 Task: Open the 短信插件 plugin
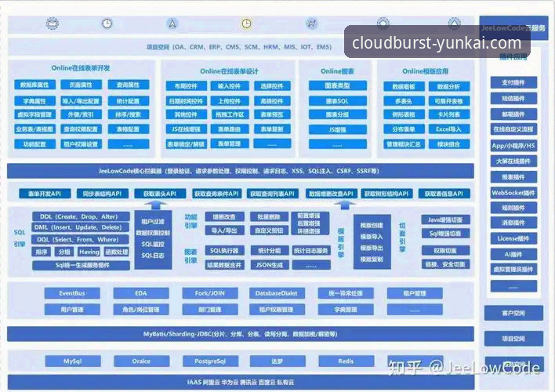pyautogui.click(x=513, y=99)
